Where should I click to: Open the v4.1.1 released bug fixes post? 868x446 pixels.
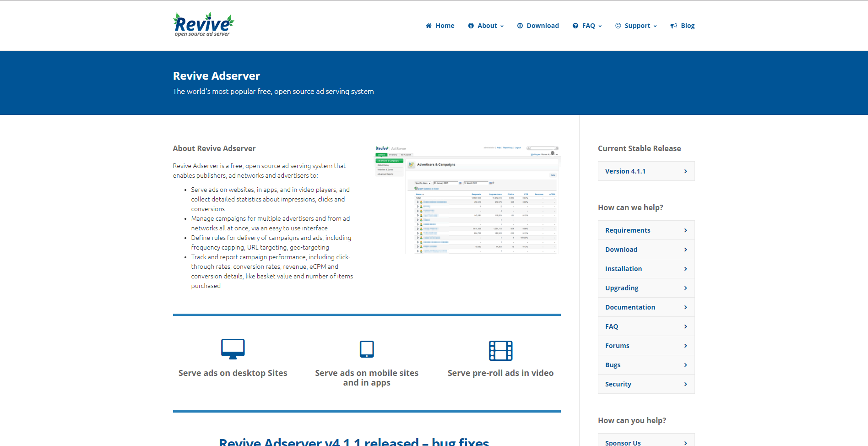354,441
